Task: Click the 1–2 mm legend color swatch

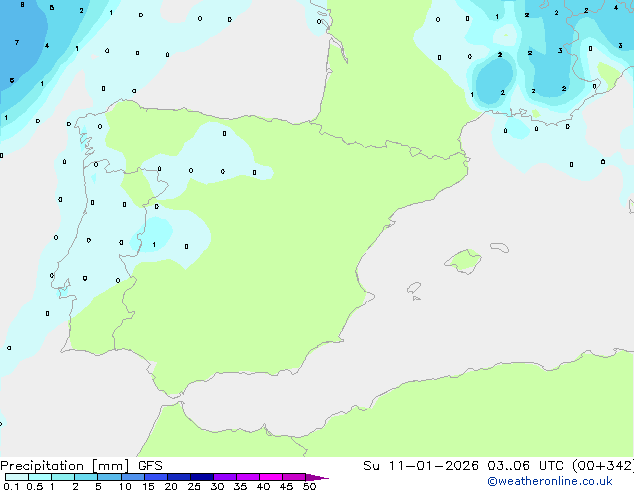Action: click(63, 477)
